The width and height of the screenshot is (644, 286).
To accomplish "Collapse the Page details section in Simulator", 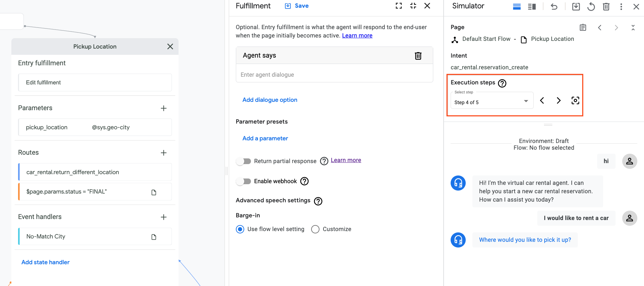I will (x=633, y=27).
